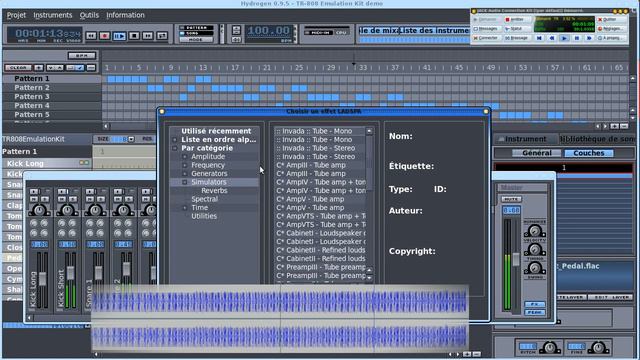Select the first 'C* CabinetI - Loudspeaker' effect
Viewport: 640px width, 360px height.
point(320,233)
